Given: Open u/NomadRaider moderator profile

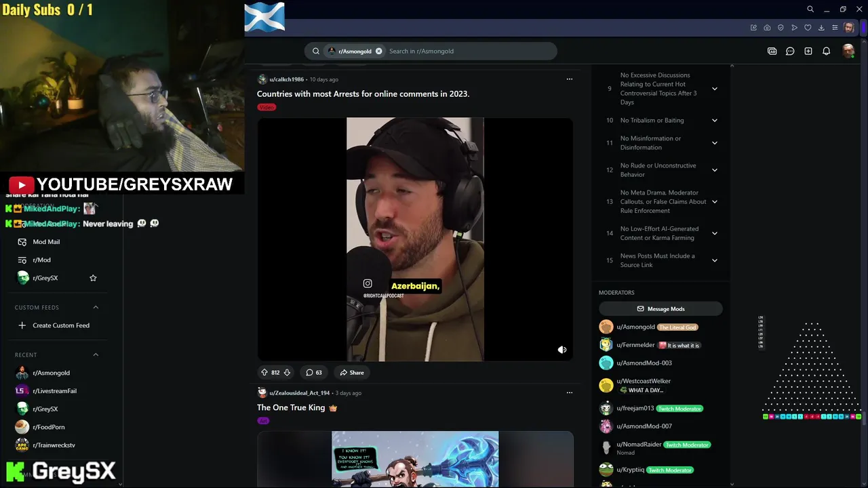Looking at the screenshot, I should (639, 445).
